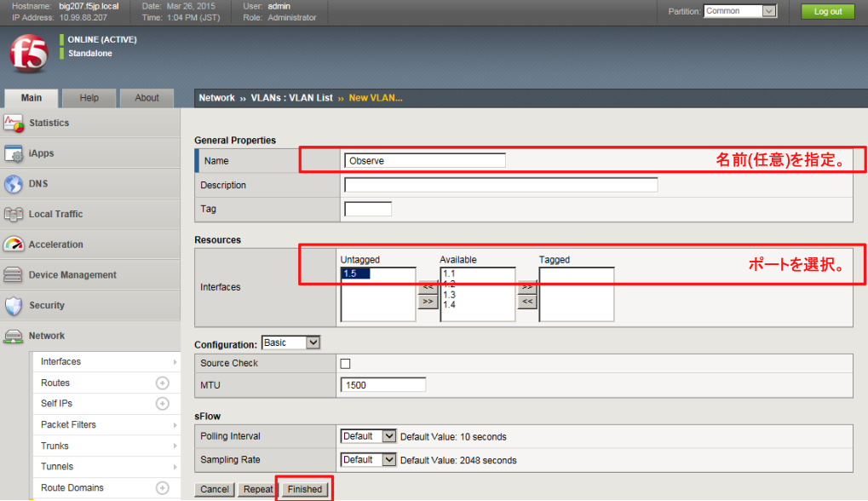This screenshot has width=868, height=501.
Task: Open the Configuration Basic dropdown
Action: [290, 343]
